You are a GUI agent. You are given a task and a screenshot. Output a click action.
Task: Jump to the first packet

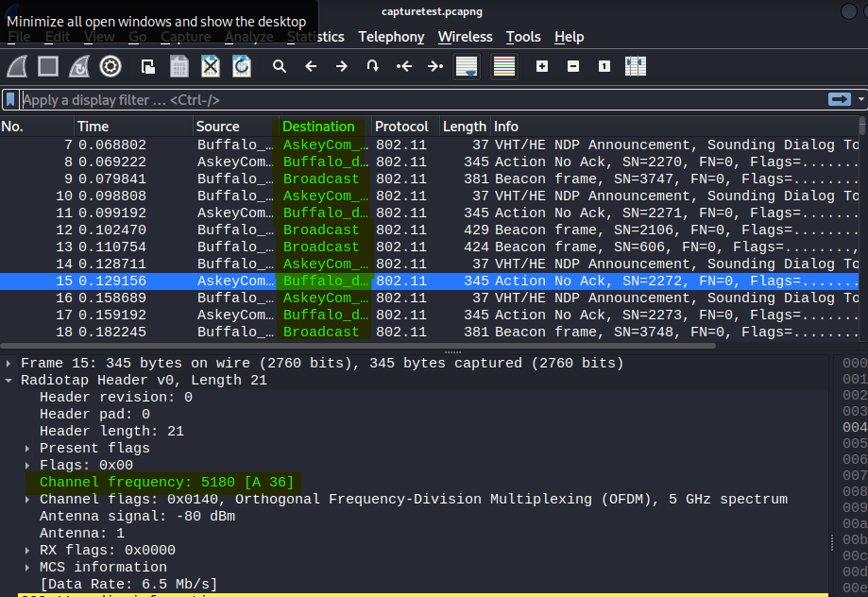(404, 66)
